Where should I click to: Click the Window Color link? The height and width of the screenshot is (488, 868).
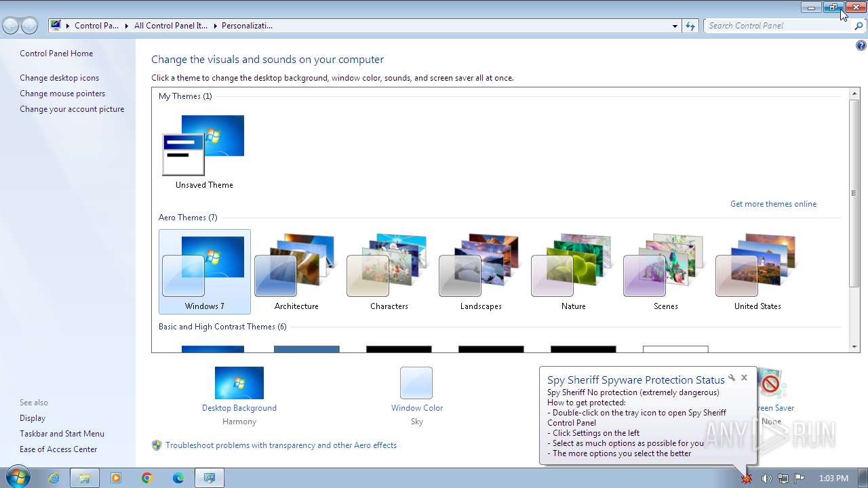click(x=417, y=408)
